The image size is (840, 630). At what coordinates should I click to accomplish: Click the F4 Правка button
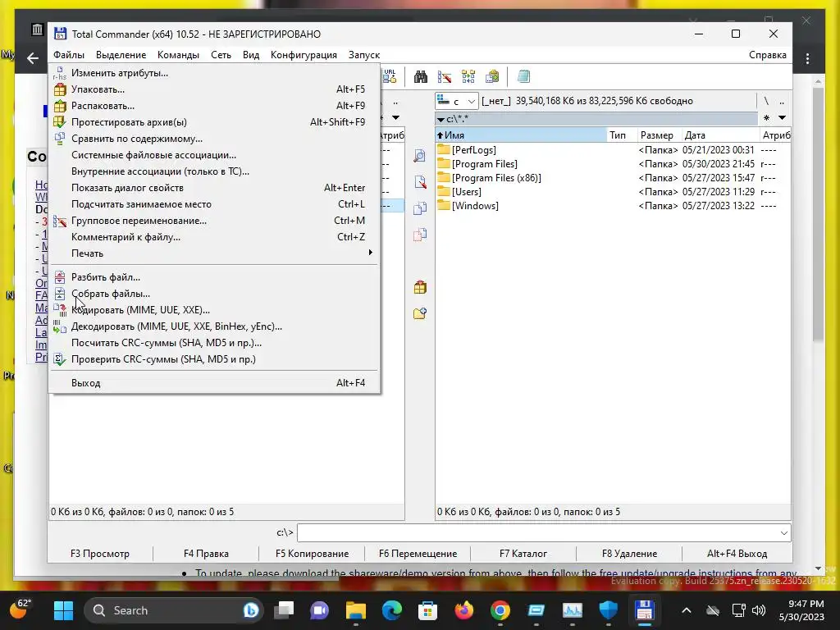tap(206, 554)
